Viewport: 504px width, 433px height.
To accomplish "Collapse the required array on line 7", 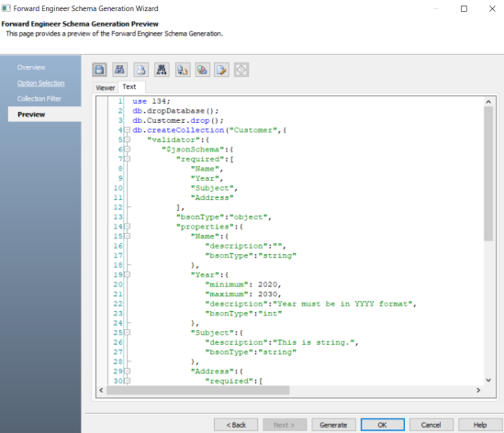I will click(128, 159).
